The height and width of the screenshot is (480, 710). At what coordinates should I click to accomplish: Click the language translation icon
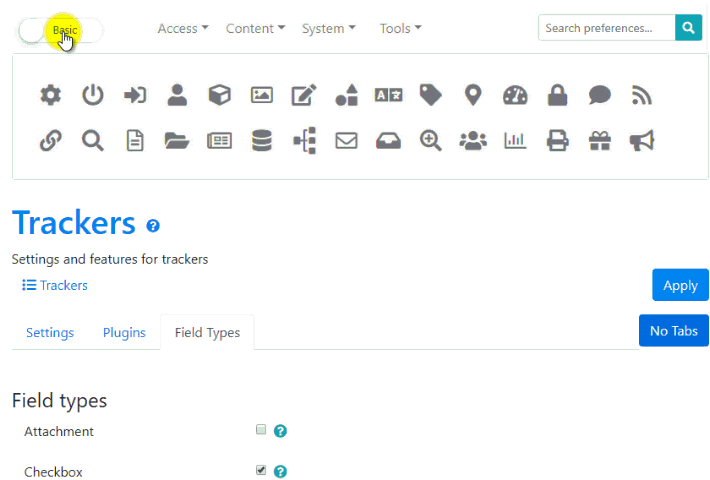click(389, 95)
